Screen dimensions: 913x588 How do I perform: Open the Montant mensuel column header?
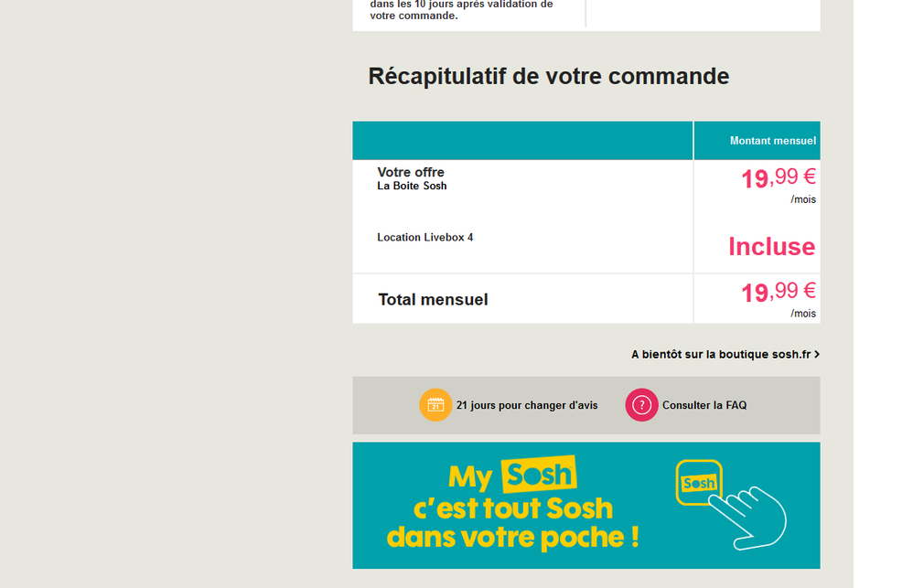[771, 140]
